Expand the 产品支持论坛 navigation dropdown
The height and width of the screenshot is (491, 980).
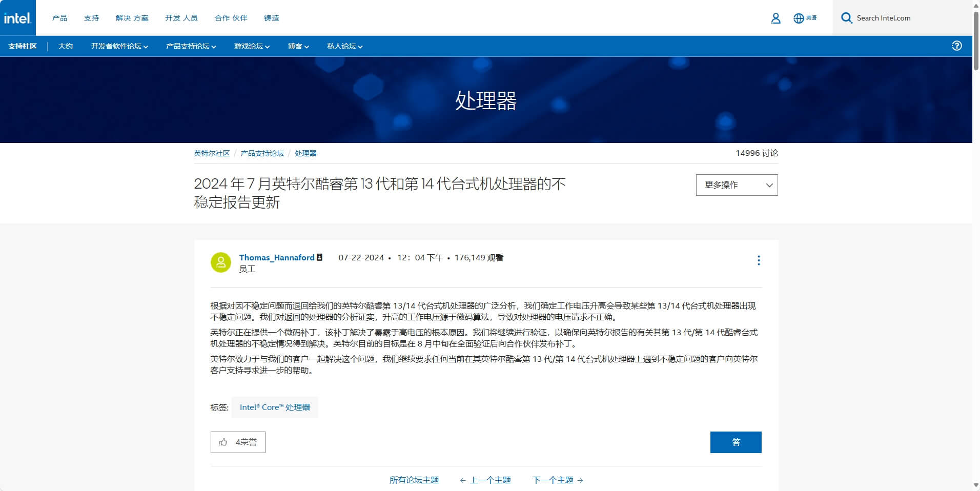coord(191,47)
